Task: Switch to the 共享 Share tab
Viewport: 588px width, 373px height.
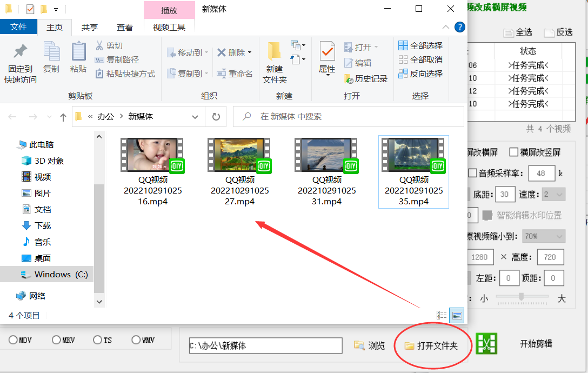Action: (90, 28)
